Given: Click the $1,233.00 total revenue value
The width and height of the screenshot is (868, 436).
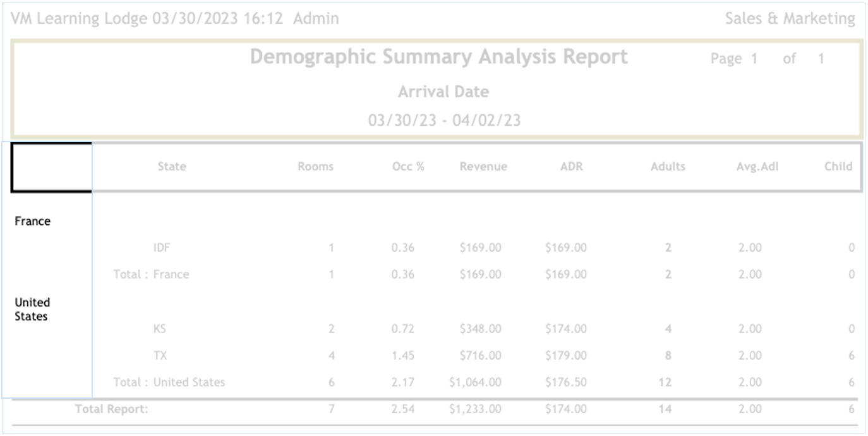Looking at the screenshot, I should click(x=475, y=409).
